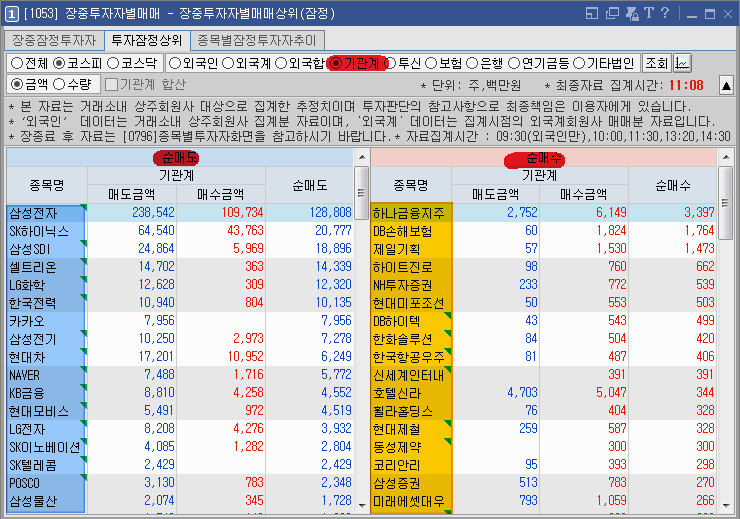Click the down arrow of 순매수 table scrollbar
740x519 pixels.
pos(726,505)
